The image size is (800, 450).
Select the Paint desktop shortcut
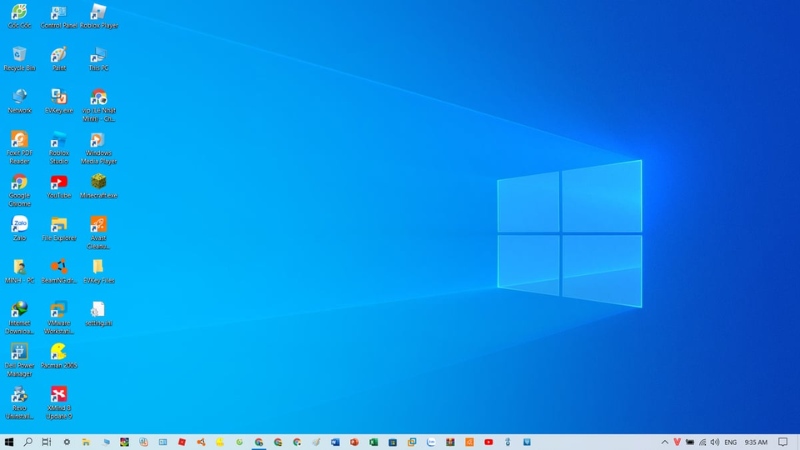[59, 56]
